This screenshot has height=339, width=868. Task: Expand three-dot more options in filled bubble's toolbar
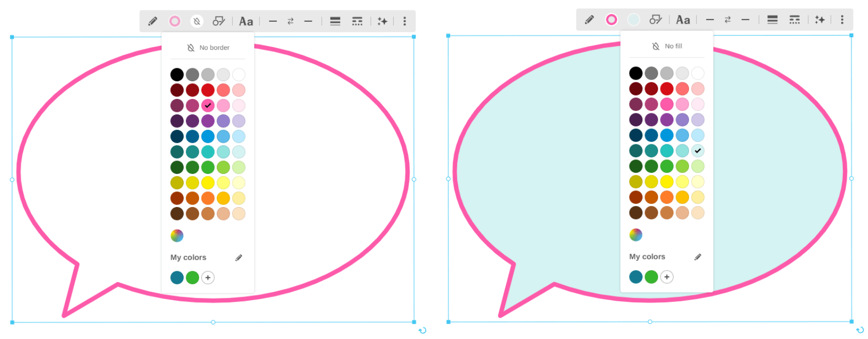(x=842, y=20)
